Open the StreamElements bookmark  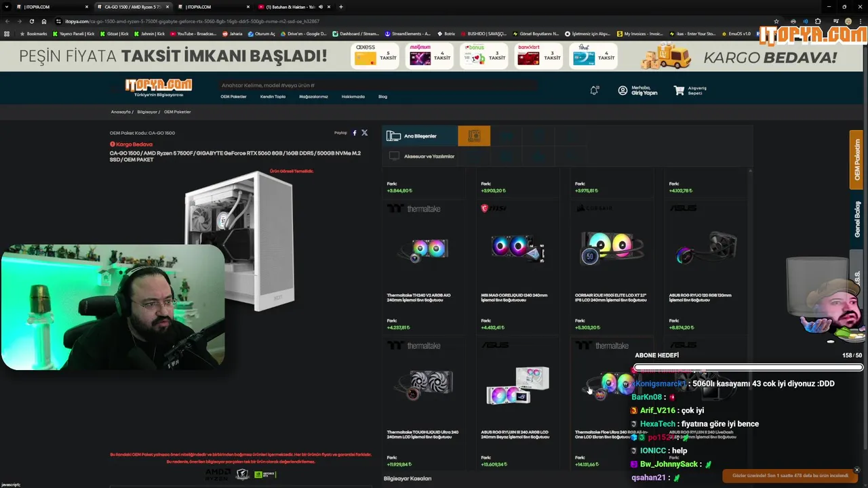(x=408, y=33)
